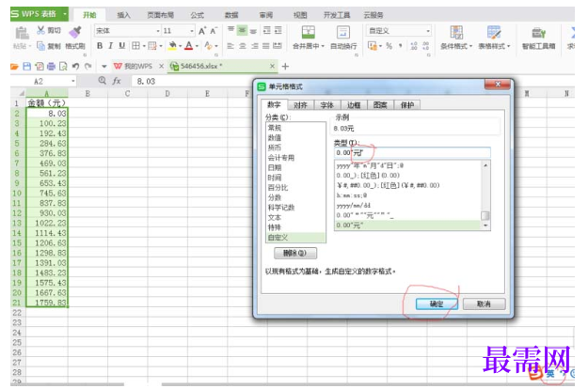
Task: Apply the yellow fill color bucket
Action: (172, 46)
